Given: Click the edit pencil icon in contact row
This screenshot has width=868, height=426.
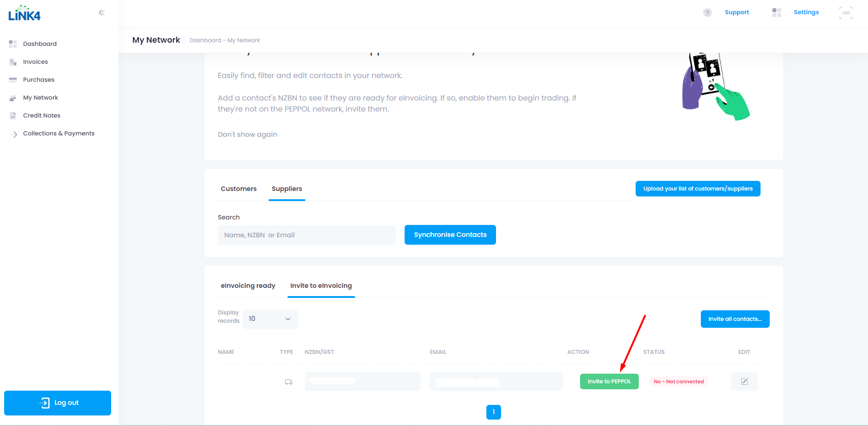Looking at the screenshot, I should coord(744,381).
